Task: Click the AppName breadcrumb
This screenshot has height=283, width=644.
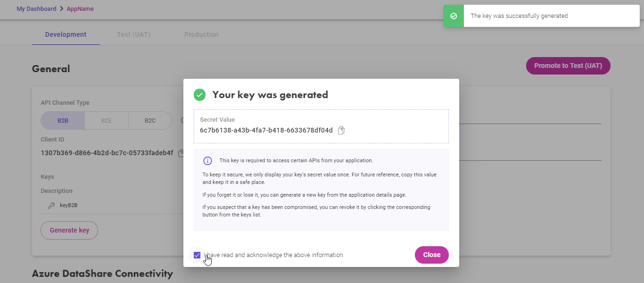Action: pyautogui.click(x=80, y=9)
